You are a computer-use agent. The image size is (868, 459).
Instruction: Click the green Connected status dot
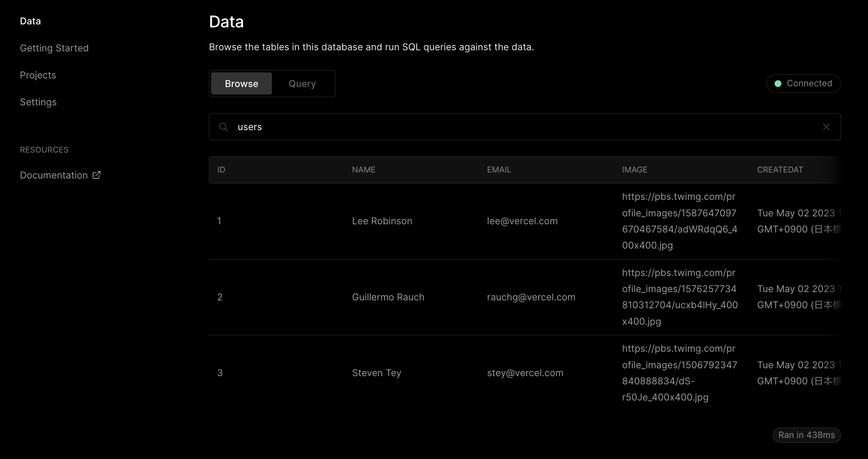(x=778, y=84)
